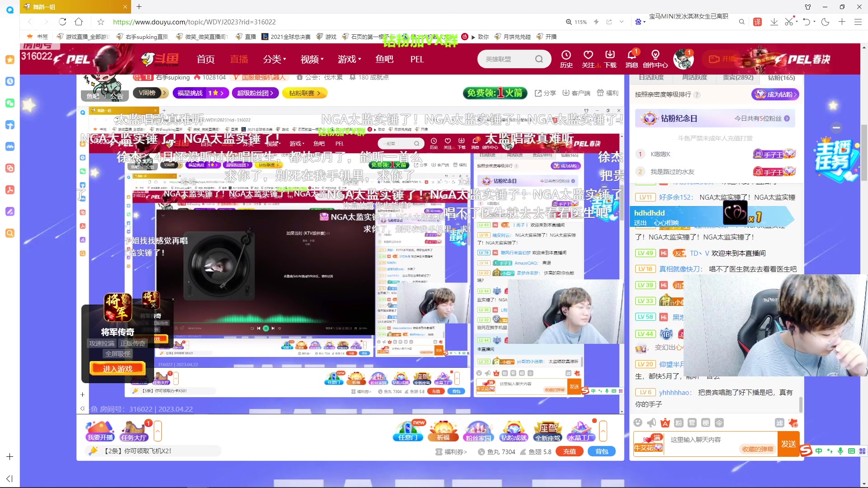Switch to 周活跃度 ranking tab
This screenshot has width=868, height=488.
(x=694, y=78)
